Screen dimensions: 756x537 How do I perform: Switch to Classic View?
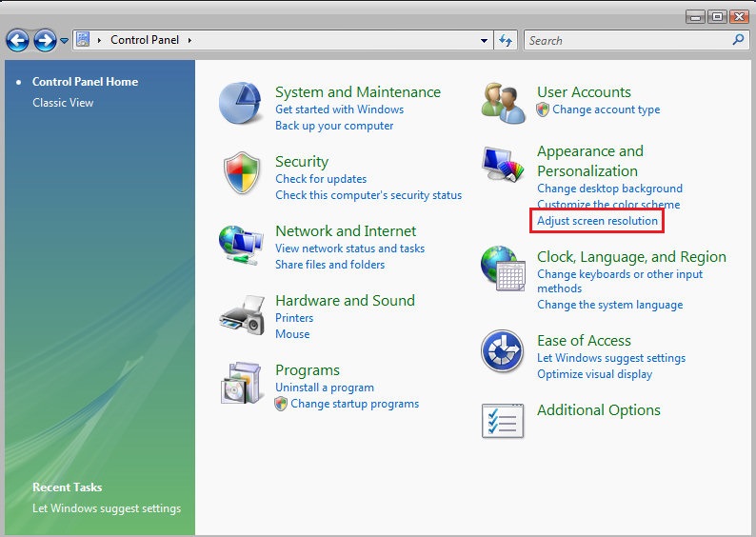click(x=63, y=103)
